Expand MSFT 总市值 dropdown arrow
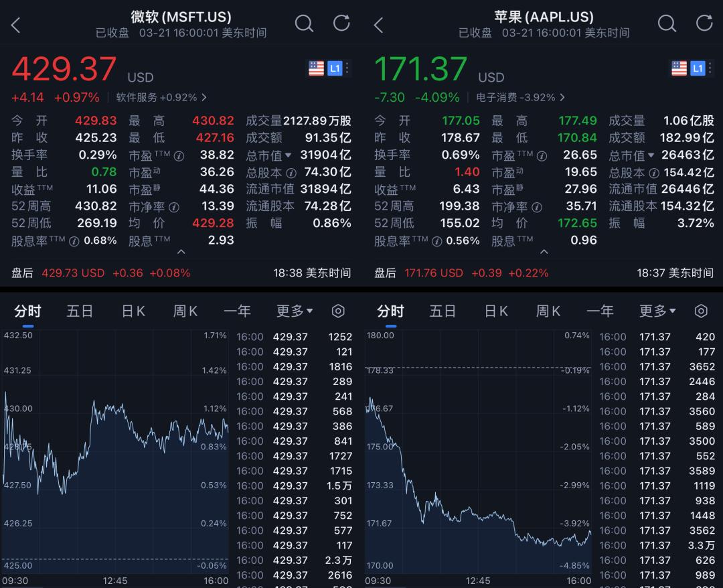The height and width of the screenshot is (588, 723). 288,155
